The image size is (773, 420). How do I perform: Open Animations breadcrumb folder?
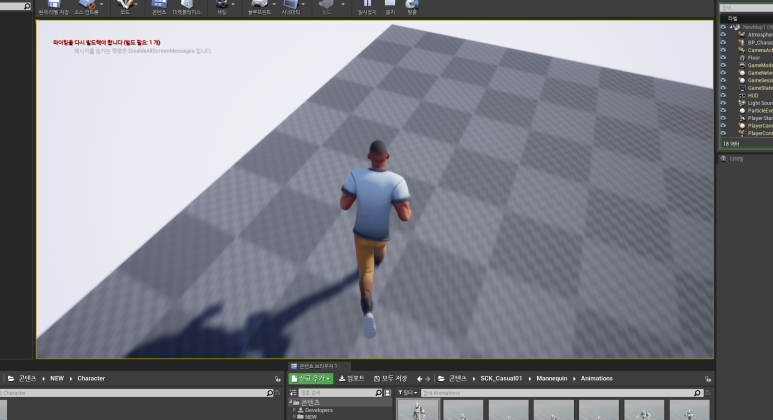[597, 379]
